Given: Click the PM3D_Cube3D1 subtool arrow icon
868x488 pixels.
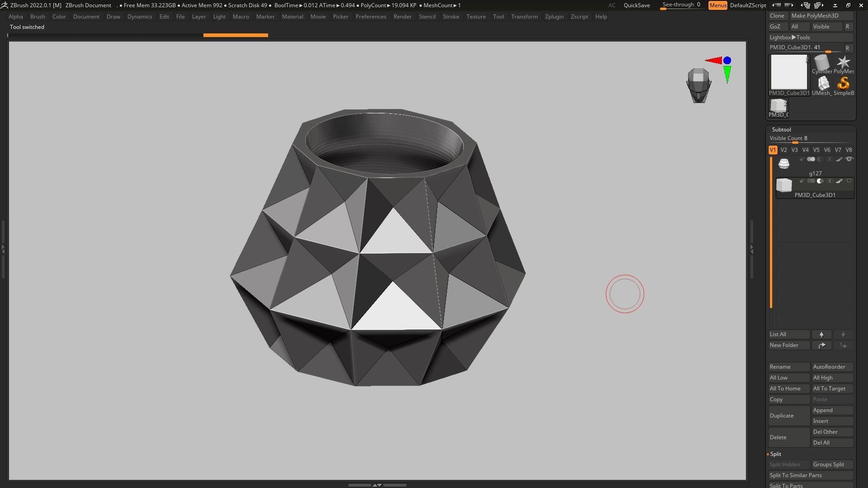Looking at the screenshot, I should pos(802,181).
